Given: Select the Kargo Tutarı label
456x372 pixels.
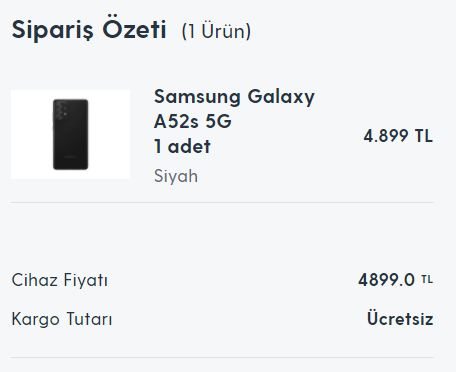Looking at the screenshot, I should point(62,319).
